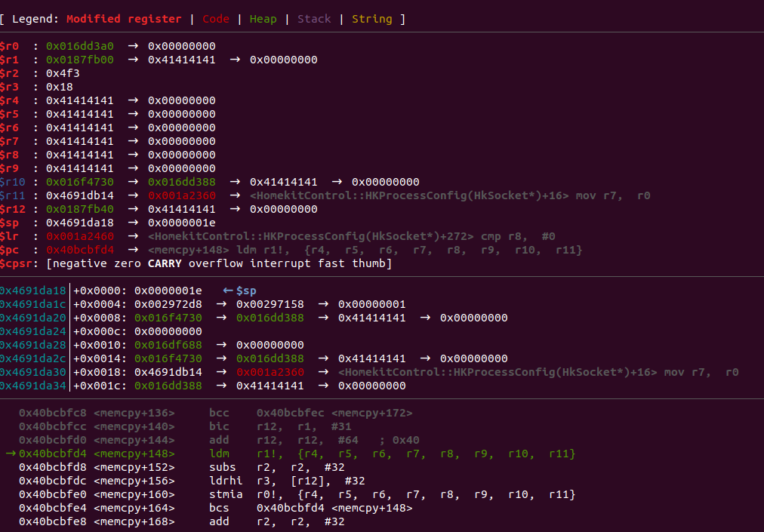764x532 pixels.
Task: Click the $r11 value 0x4691db14
Action: point(80,195)
